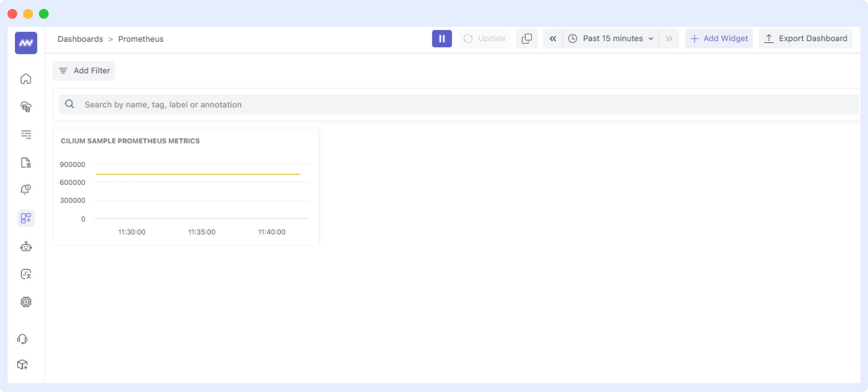
Task: Open the Home page from sidebar
Action: [x=25, y=79]
